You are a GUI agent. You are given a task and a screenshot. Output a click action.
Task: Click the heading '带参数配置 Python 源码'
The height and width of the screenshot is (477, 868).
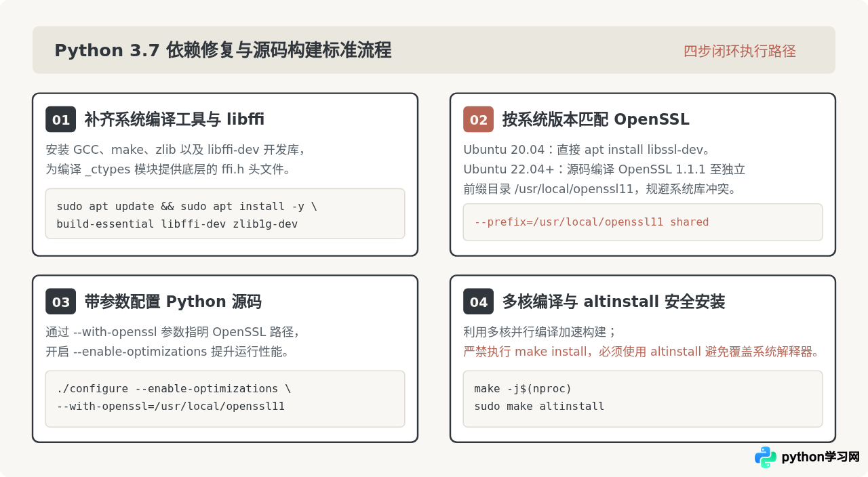173,302
